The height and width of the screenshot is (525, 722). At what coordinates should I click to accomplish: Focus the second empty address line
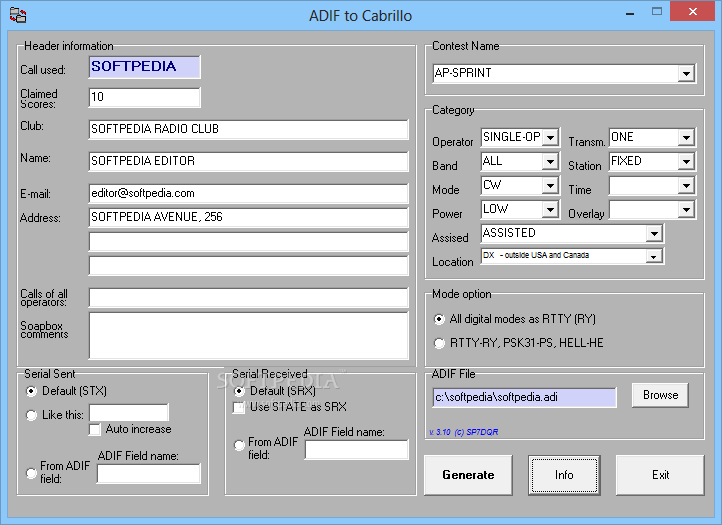click(249, 242)
